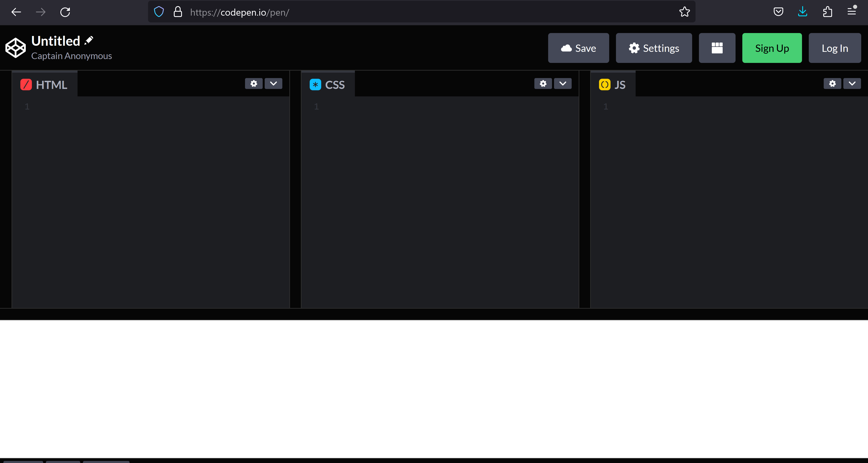868x463 pixels.
Task: Click the CodePen logo icon
Action: coord(16,48)
